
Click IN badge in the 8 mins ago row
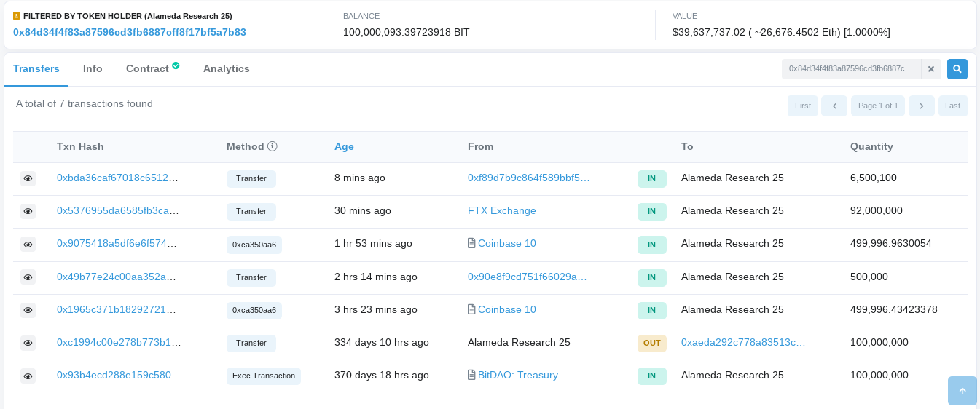pyautogui.click(x=652, y=178)
